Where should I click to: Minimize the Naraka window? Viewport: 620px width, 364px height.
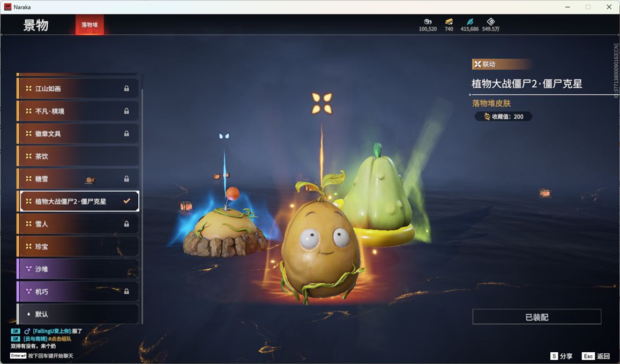pos(568,7)
